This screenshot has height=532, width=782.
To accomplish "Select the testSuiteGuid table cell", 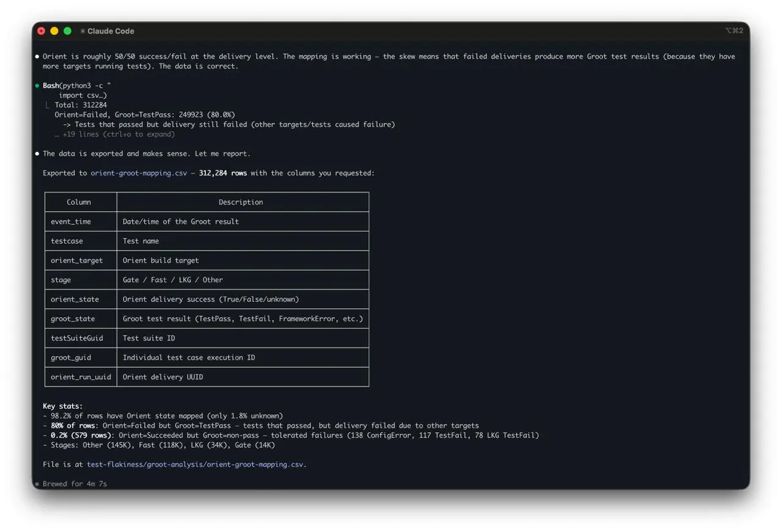I will [81, 338].
